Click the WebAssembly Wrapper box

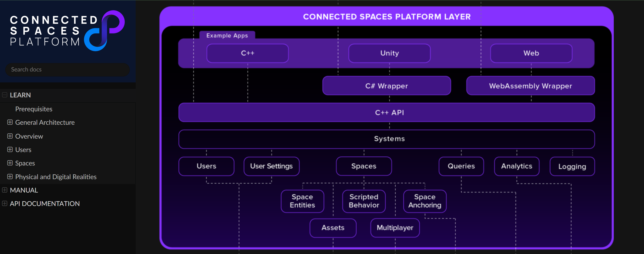(531, 86)
